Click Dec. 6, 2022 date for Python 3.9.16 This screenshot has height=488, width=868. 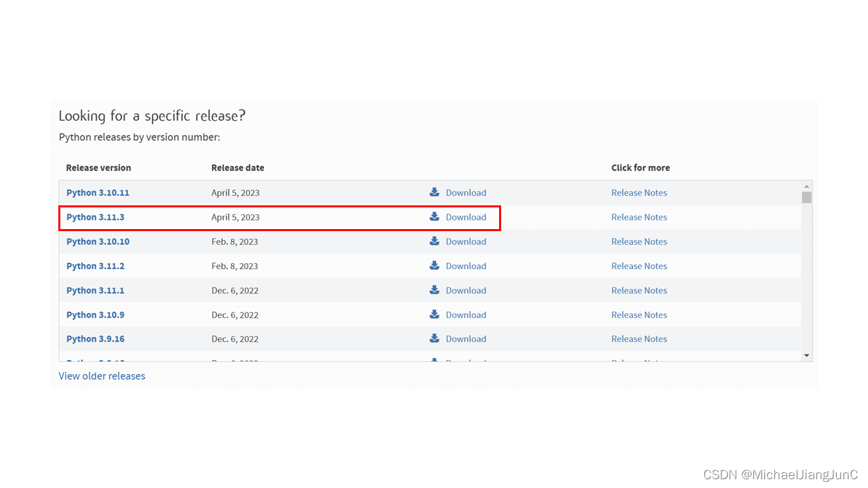[235, 339]
